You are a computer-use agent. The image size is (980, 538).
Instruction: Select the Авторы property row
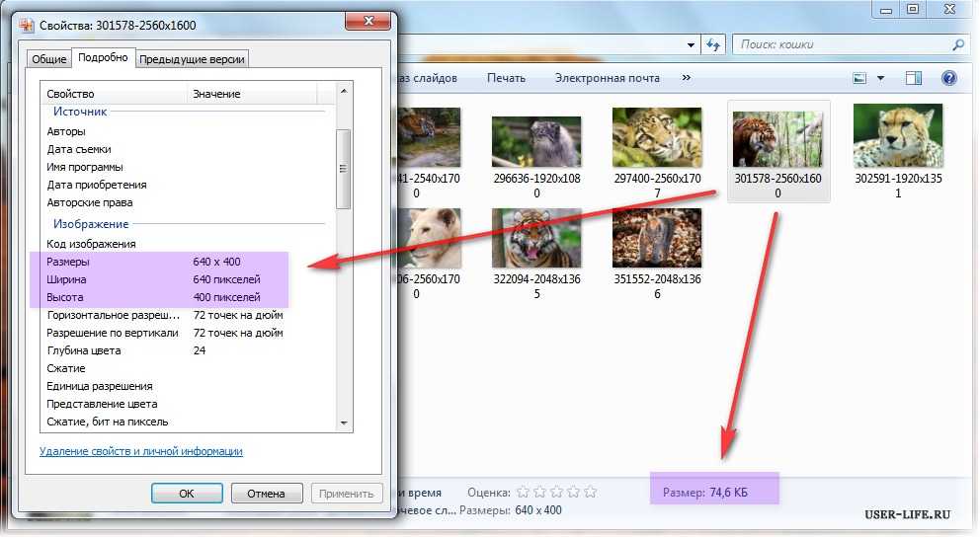tap(188, 132)
